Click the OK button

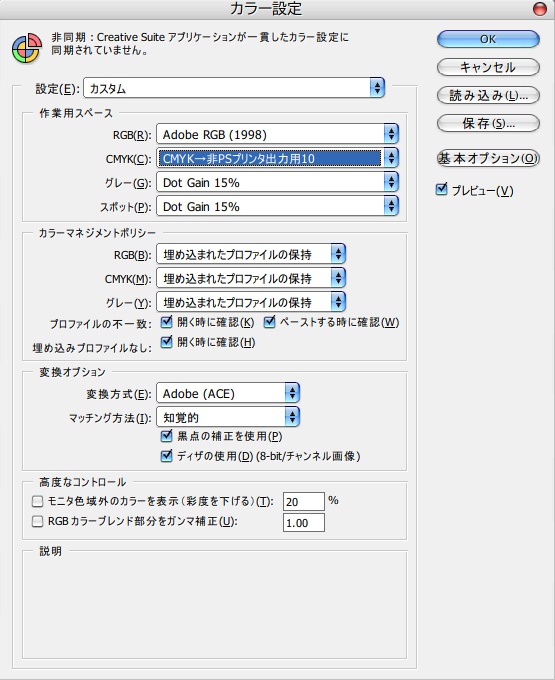488,39
